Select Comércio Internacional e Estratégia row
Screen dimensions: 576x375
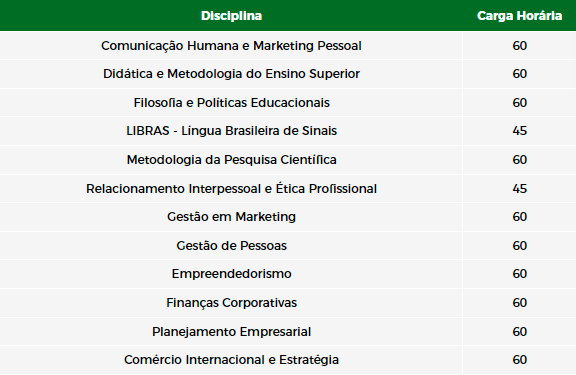288,360
